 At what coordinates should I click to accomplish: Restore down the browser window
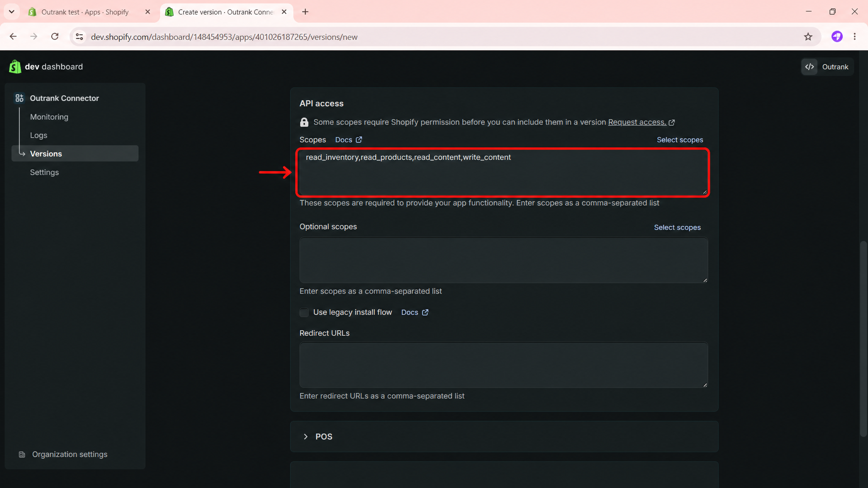click(x=832, y=11)
